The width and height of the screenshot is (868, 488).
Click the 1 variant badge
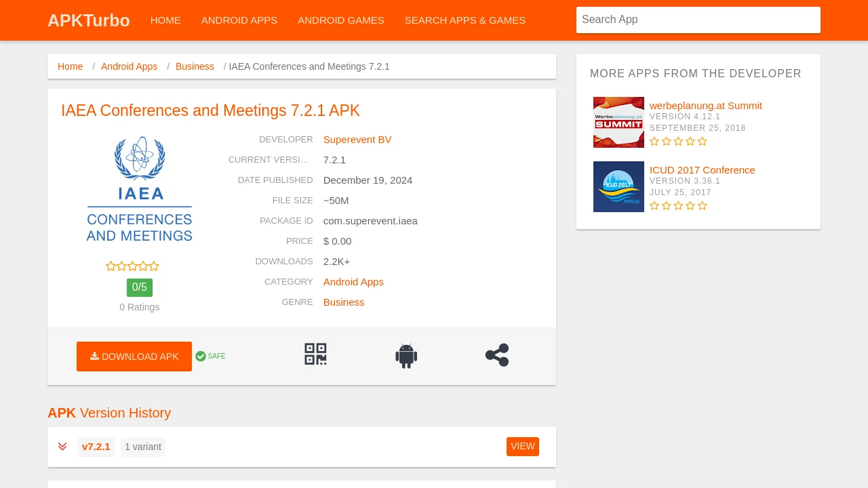[x=143, y=447]
